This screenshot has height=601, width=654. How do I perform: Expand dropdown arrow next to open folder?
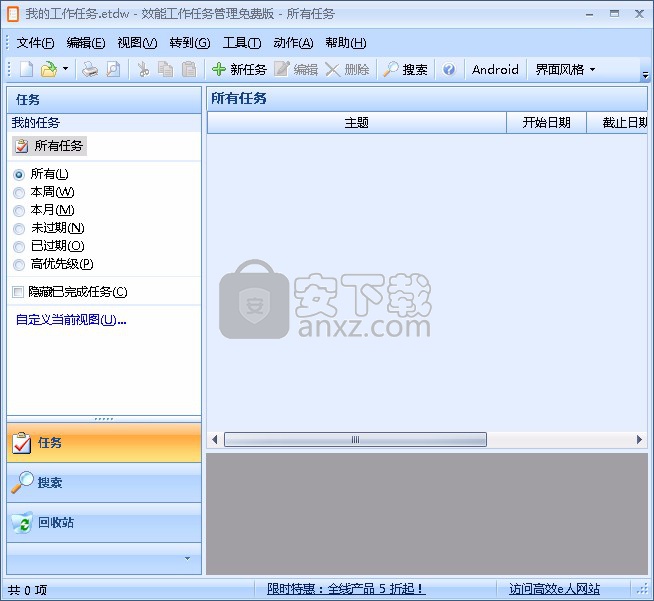(66, 69)
